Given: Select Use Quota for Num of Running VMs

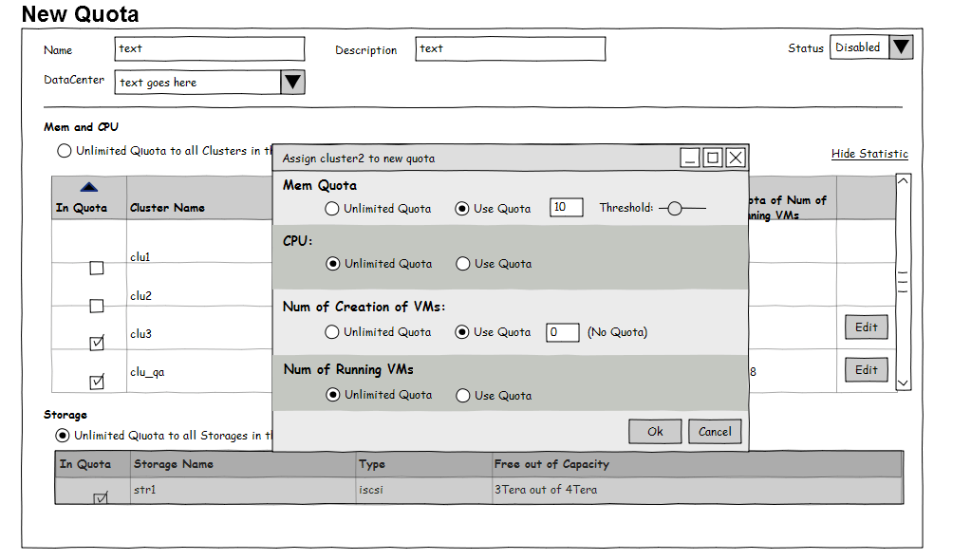Looking at the screenshot, I should coord(463,396).
